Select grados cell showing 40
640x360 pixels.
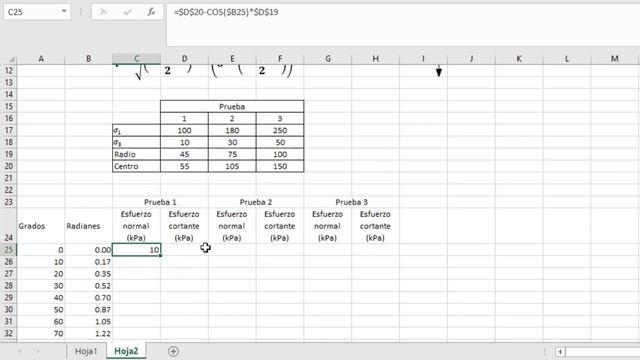pos(41,298)
